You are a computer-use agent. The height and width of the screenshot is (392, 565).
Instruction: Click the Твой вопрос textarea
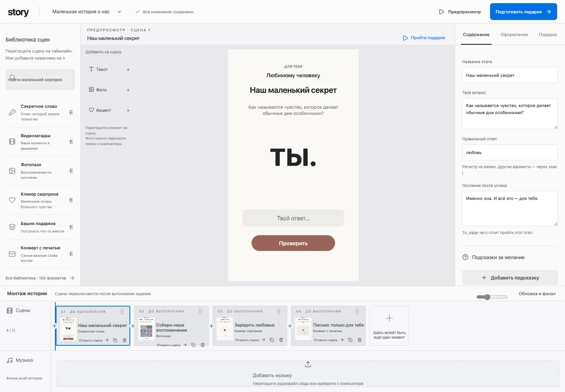coord(510,114)
